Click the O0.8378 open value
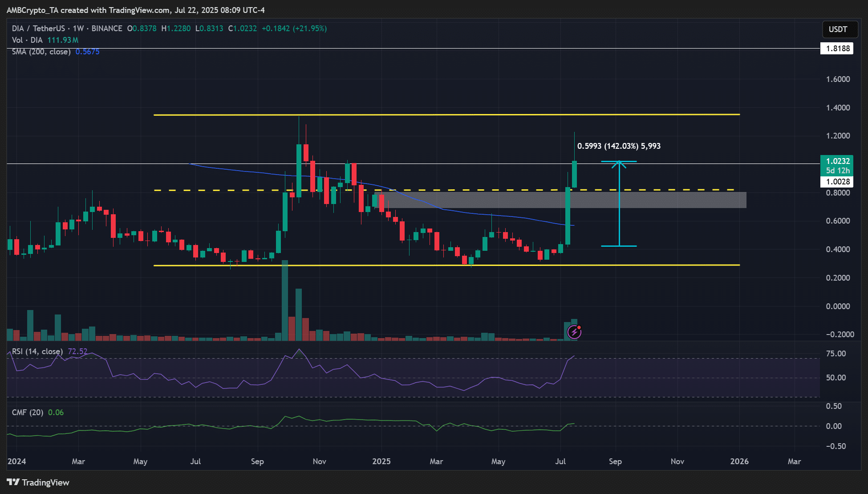Image resolution: width=868 pixels, height=494 pixels. tap(142, 29)
